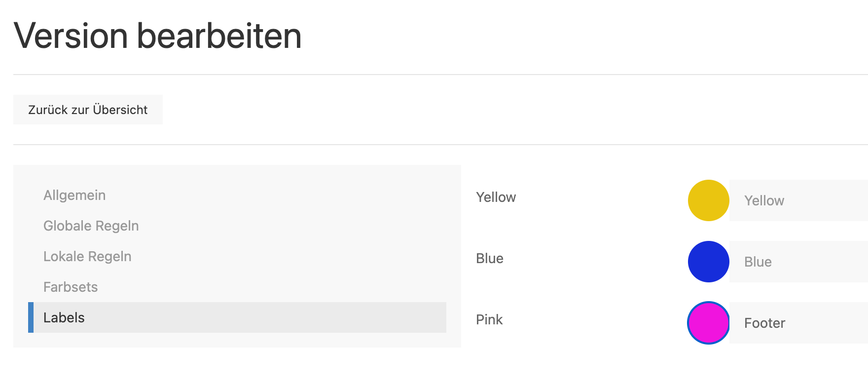The height and width of the screenshot is (390, 868).
Task: Click the divider below the Zurück button
Action: tap(434, 145)
